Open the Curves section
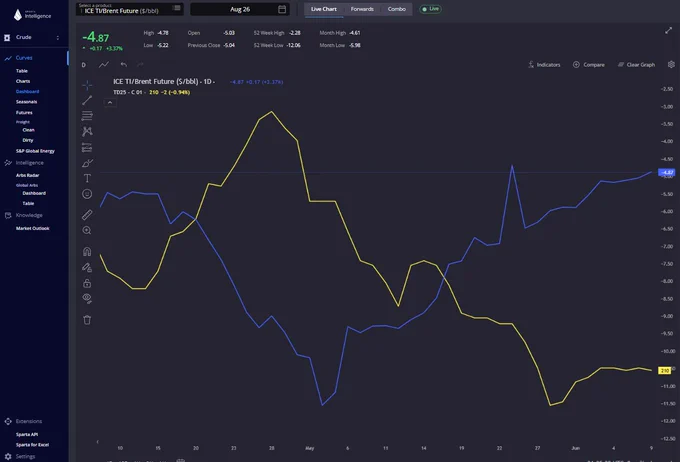 24,58
